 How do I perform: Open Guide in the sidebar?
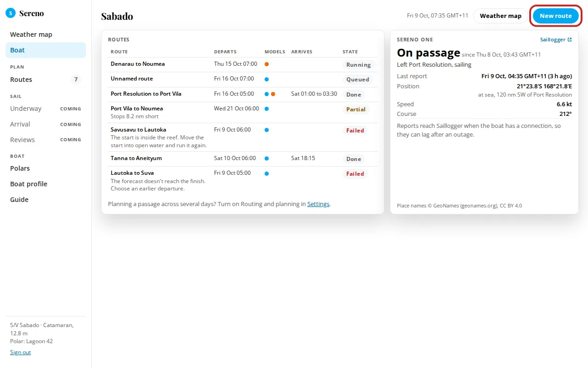(45, 200)
